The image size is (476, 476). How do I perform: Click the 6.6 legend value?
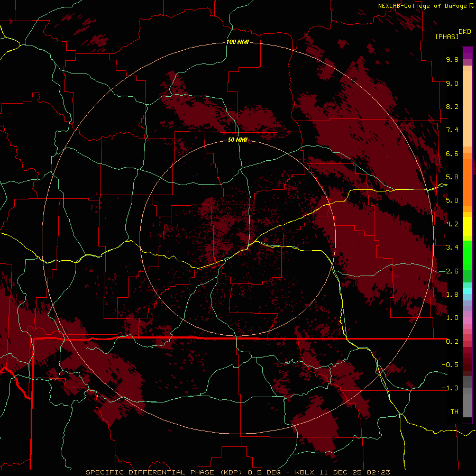tap(452, 153)
